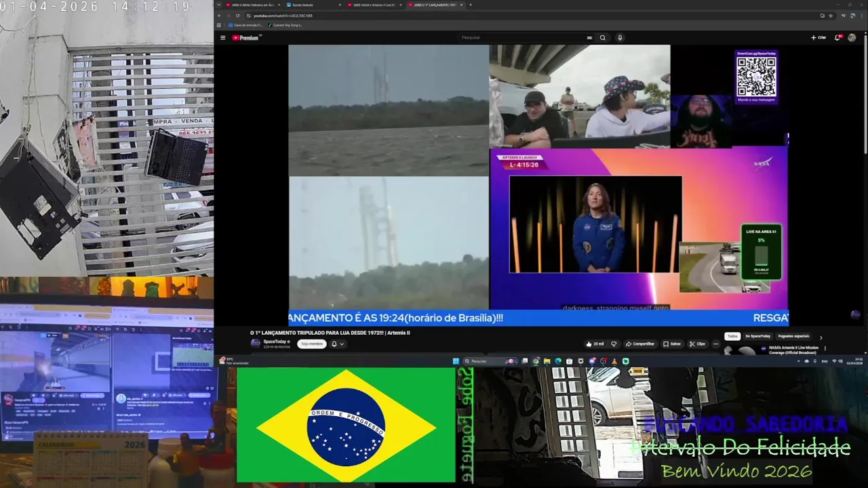Switch to the Bíblia Hebraica browser tab
This screenshot has width=868, height=488.
(x=253, y=5)
